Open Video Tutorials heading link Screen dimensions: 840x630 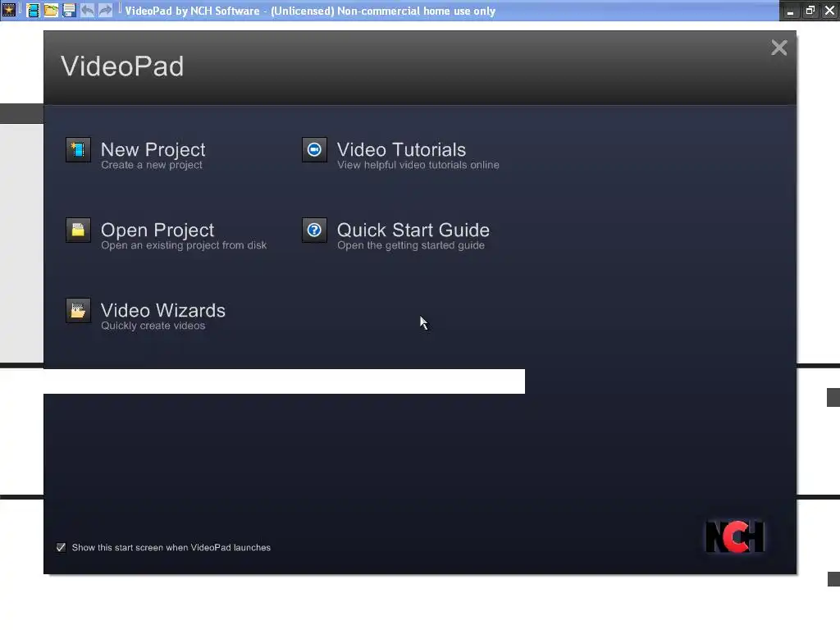click(x=401, y=149)
